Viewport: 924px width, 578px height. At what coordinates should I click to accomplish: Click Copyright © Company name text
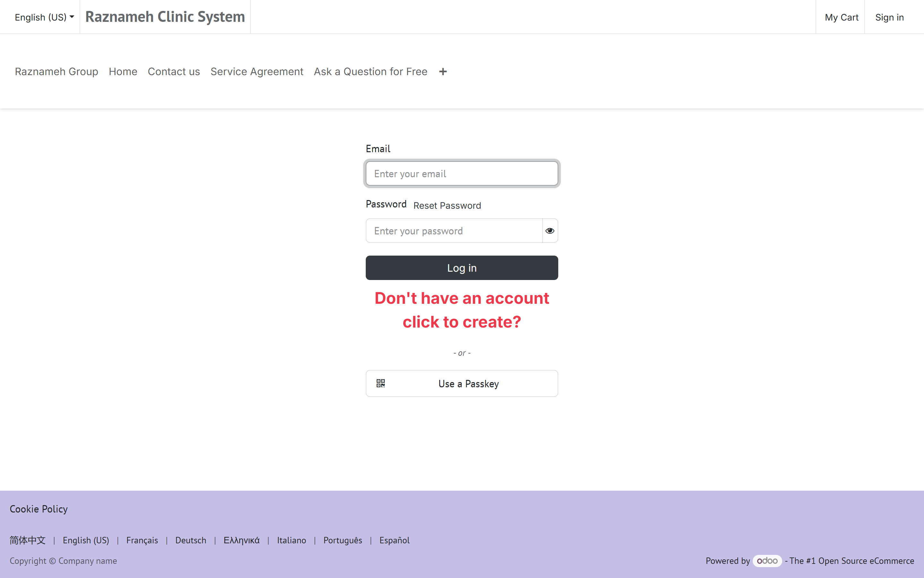point(64,561)
